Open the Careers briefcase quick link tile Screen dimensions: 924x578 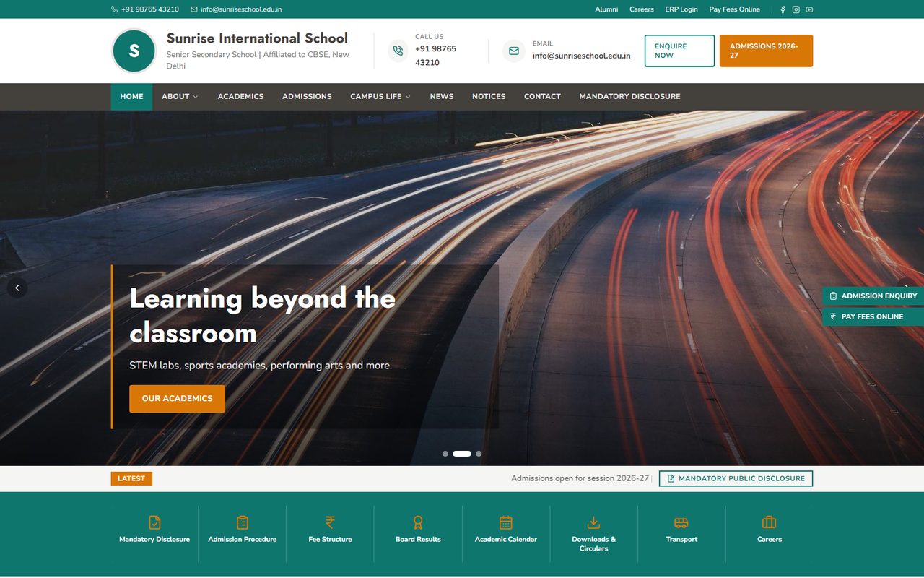770,533
